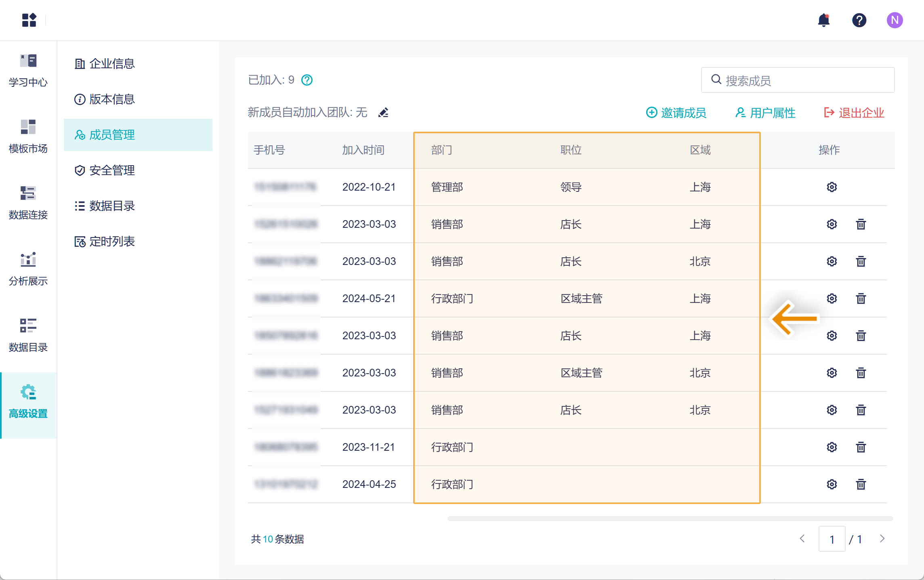Screen dimensions: 924x580
Task: Select 企业信息 menu item
Action: (x=112, y=64)
